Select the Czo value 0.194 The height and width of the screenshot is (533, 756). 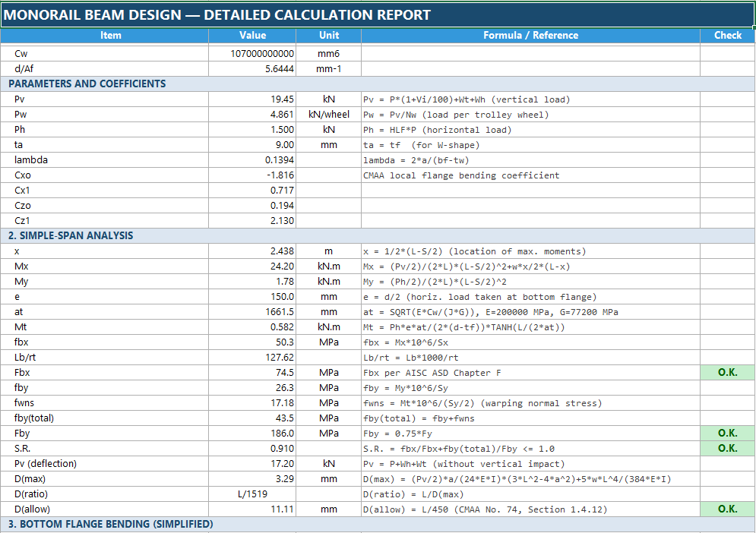pyautogui.click(x=252, y=206)
